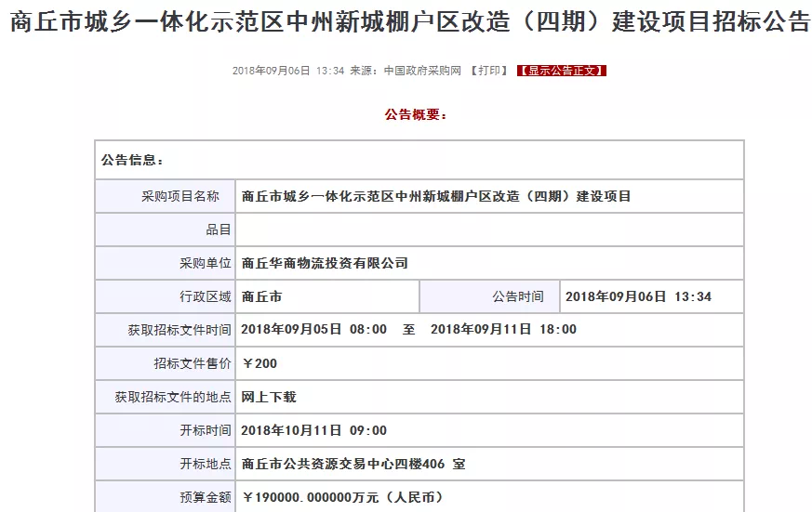The height and width of the screenshot is (512, 812).
Task: Click the 获取招标文件时间 label cell
Action: [166, 330]
